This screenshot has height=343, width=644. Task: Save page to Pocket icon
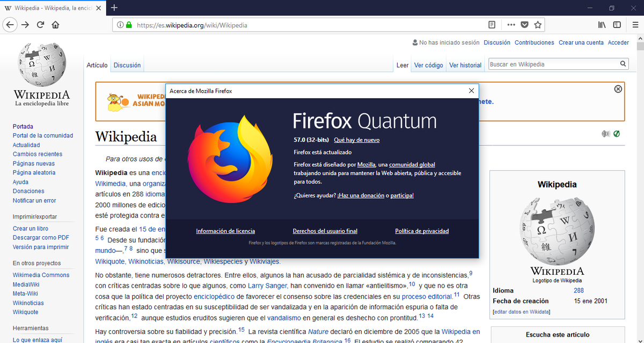525,25
